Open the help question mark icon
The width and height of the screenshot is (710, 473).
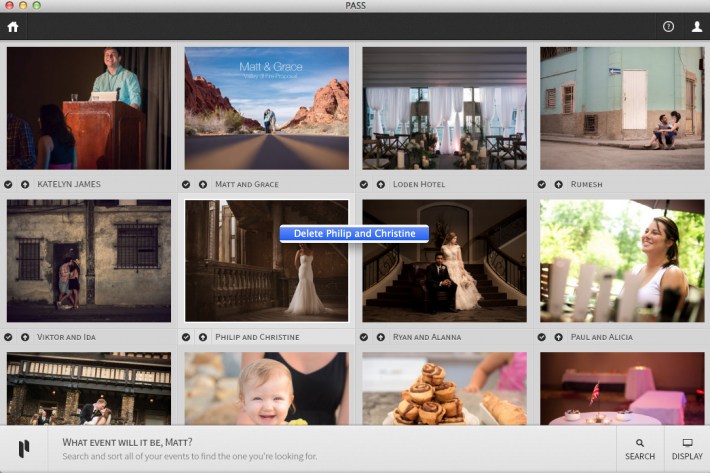coord(668,27)
